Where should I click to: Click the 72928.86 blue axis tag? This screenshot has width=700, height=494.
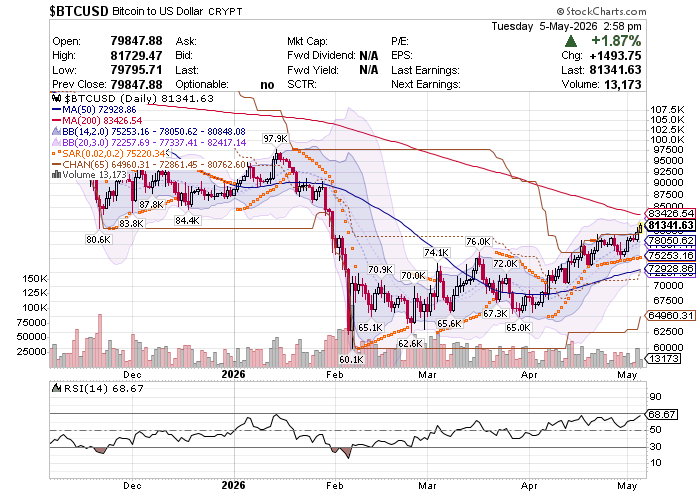(x=671, y=269)
